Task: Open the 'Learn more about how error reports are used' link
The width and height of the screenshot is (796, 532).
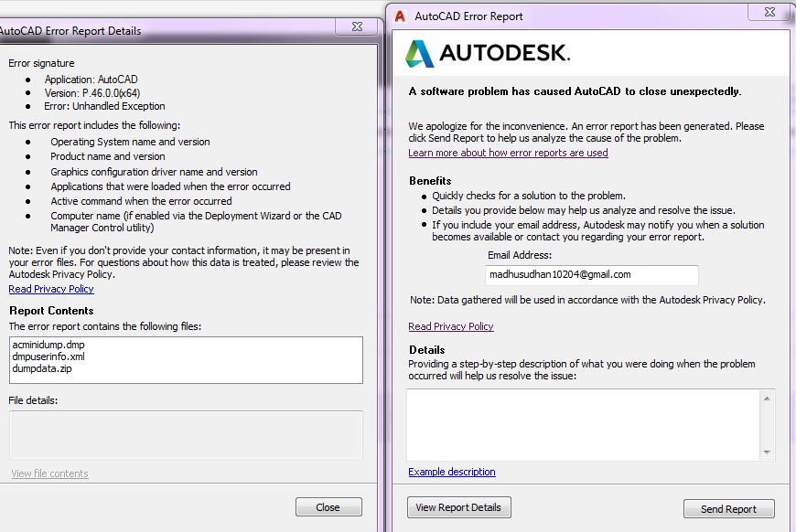Action: (508, 153)
